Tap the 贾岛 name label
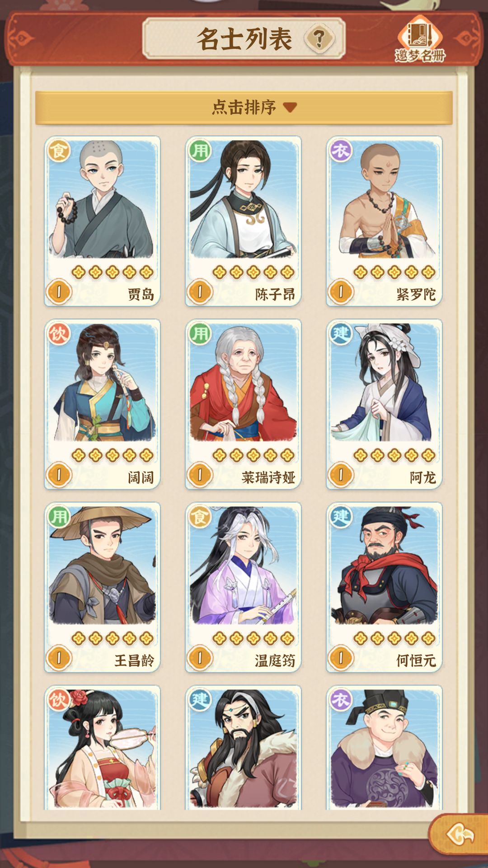The width and height of the screenshot is (488, 868). (x=141, y=295)
